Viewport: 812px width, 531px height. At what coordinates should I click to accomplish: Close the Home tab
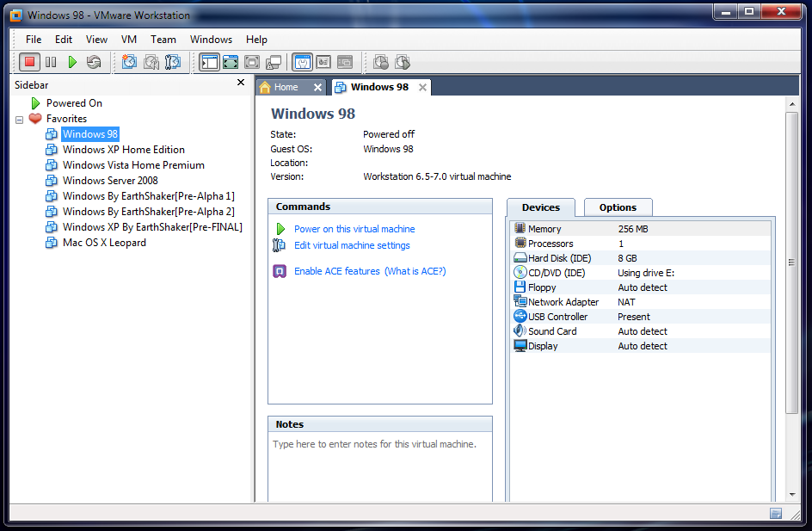pos(318,88)
